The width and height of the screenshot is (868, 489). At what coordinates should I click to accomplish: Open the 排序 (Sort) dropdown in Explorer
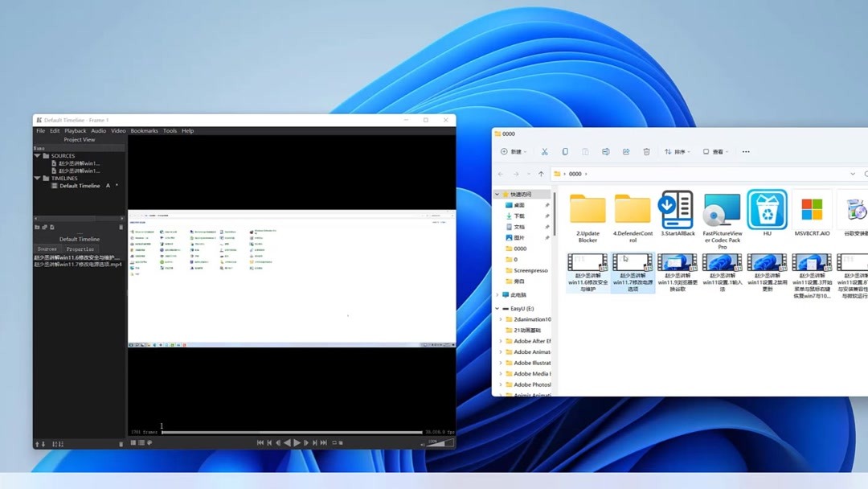(x=678, y=151)
